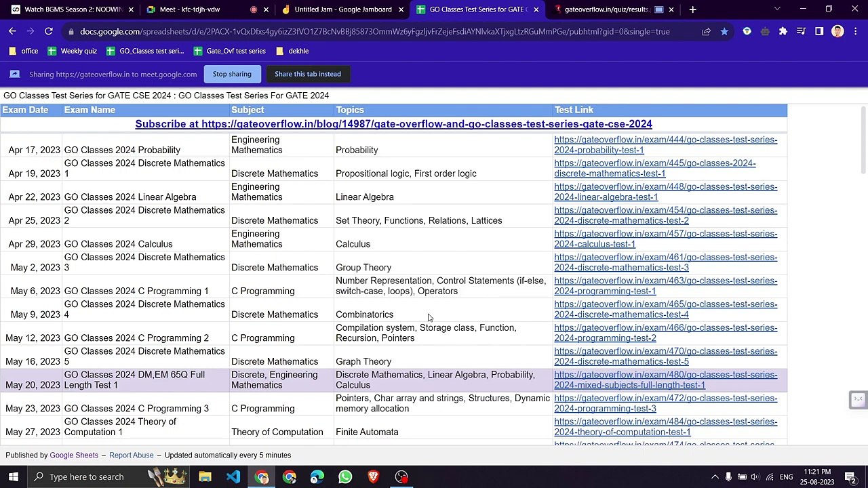The image size is (868, 488).
Task: Open the media controls icon in toolbar
Action: (x=801, y=31)
